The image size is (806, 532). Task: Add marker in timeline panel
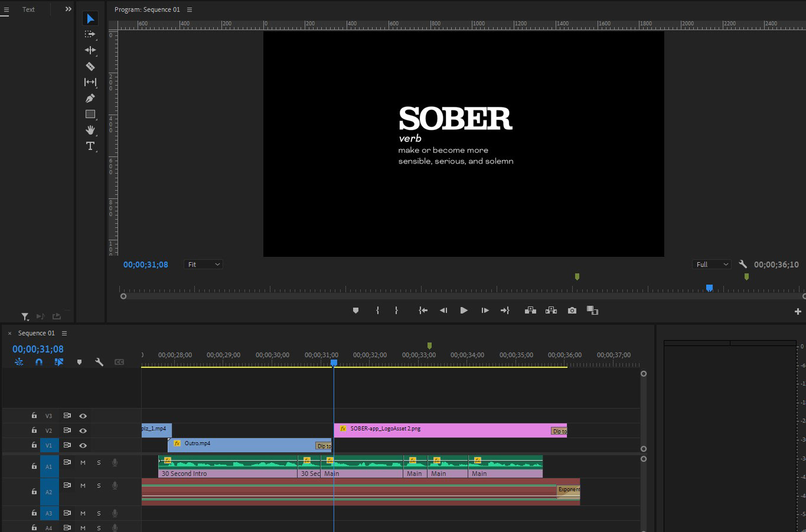click(x=79, y=362)
